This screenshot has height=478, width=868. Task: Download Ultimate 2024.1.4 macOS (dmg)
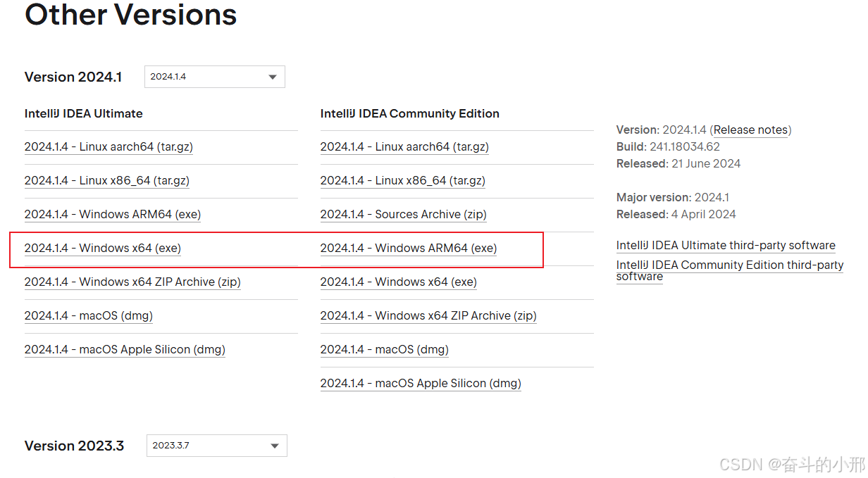pyautogui.click(x=89, y=316)
